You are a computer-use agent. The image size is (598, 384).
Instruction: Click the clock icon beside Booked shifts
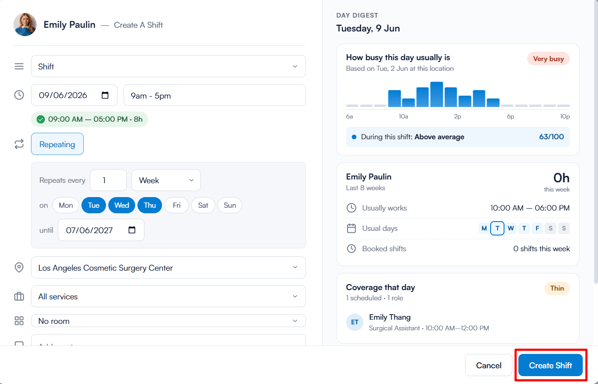click(x=351, y=249)
